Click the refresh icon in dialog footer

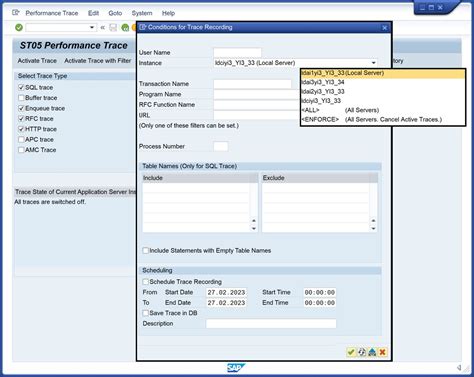click(362, 352)
